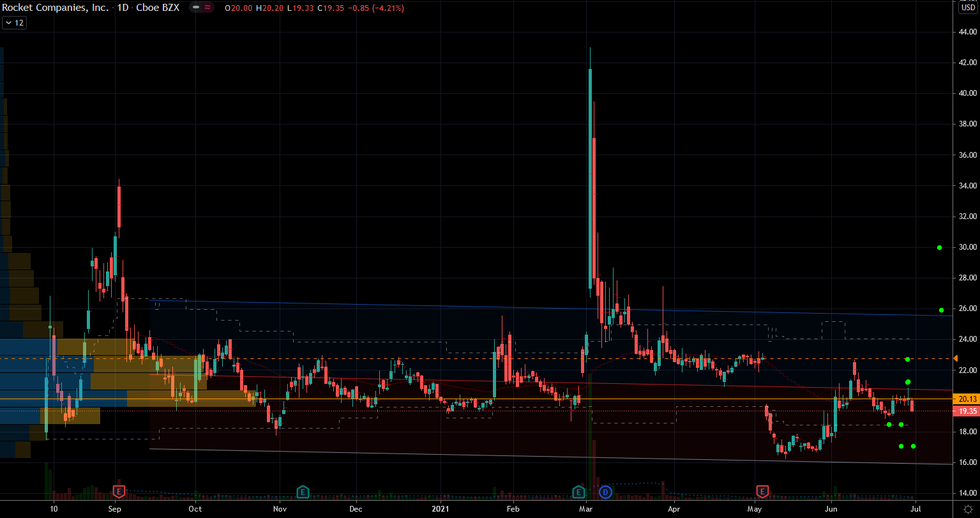Viewport: 980px width, 518px height.
Task: Click the 14.00 price axis label
Action: coord(967,493)
